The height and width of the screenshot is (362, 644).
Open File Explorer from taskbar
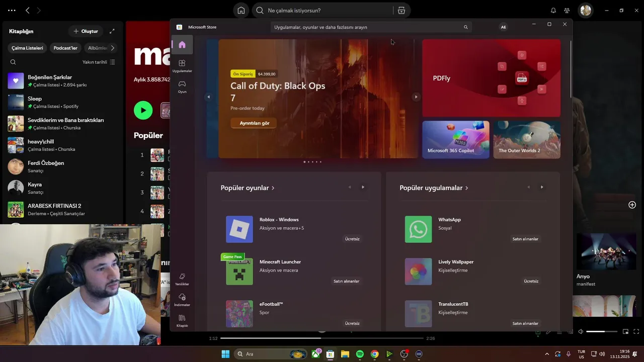(x=345, y=354)
